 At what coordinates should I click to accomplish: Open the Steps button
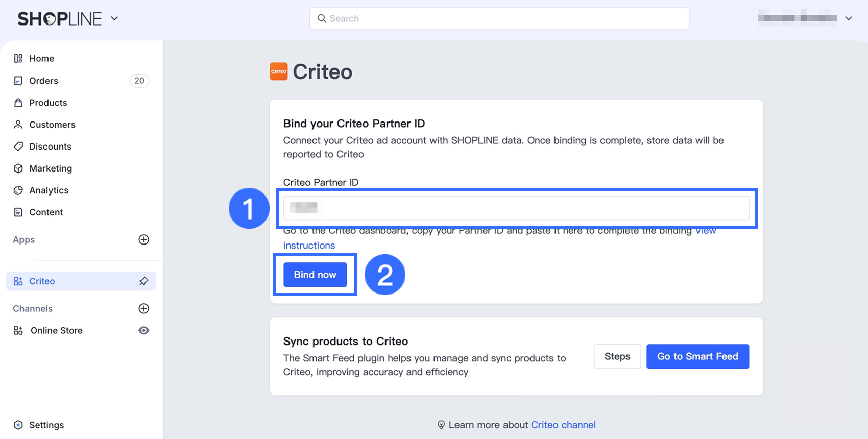(x=617, y=356)
